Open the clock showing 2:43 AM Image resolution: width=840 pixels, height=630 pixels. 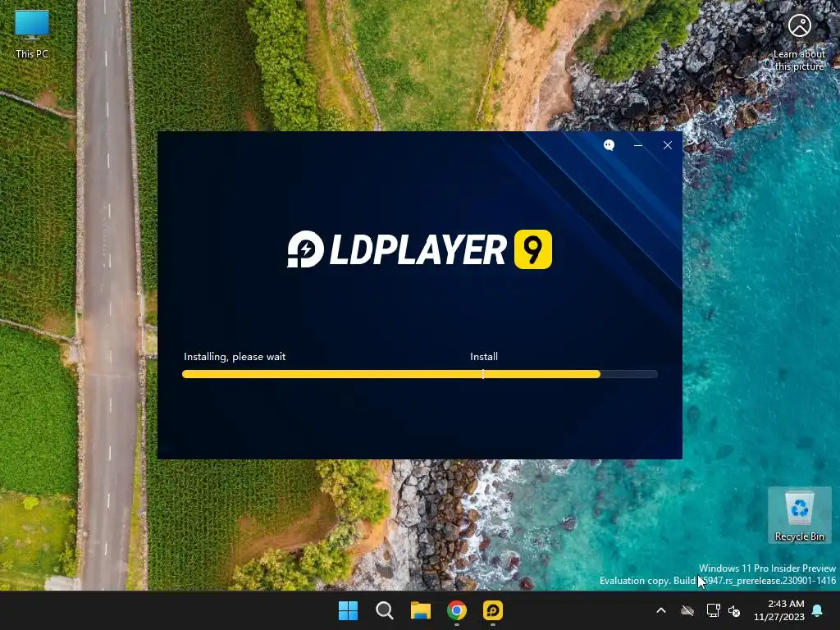(779, 610)
